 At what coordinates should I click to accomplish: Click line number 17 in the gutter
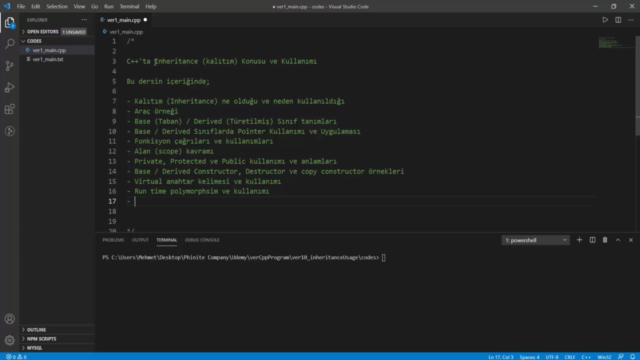click(112, 201)
